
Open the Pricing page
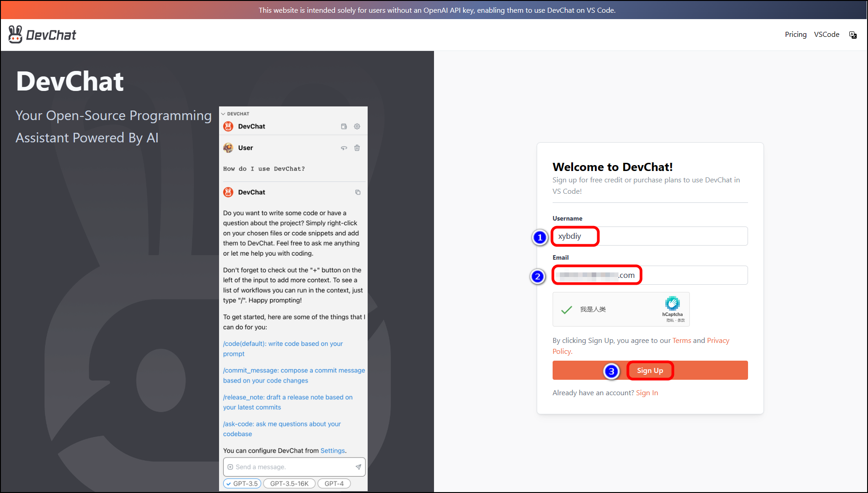pyautogui.click(x=795, y=35)
